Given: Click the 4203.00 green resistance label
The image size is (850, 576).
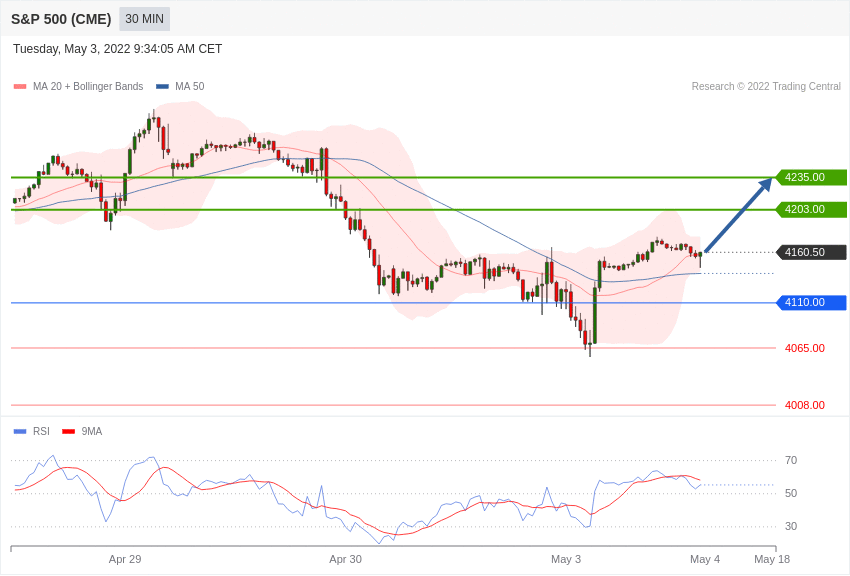Looking at the screenshot, I should (x=811, y=210).
